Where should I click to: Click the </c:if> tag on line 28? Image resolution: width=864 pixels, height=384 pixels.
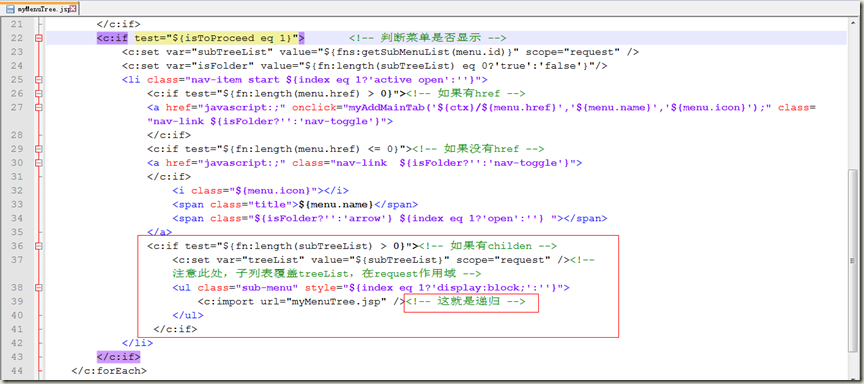coord(169,135)
